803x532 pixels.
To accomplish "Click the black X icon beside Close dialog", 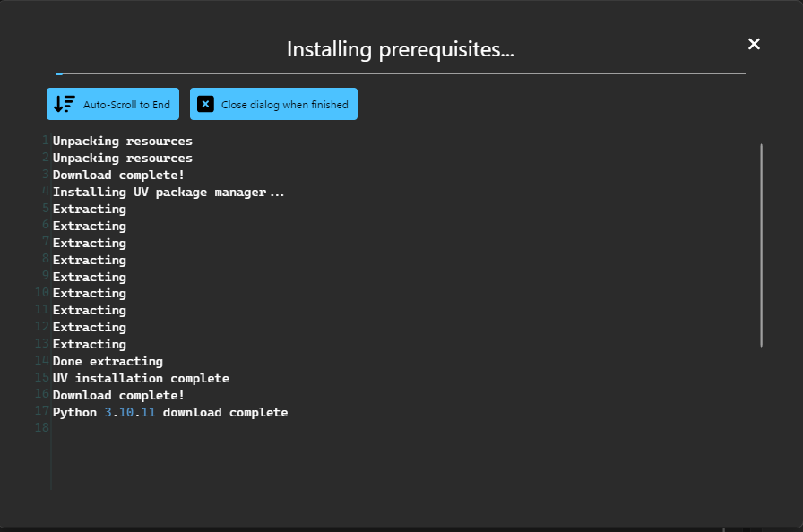I will click(205, 104).
